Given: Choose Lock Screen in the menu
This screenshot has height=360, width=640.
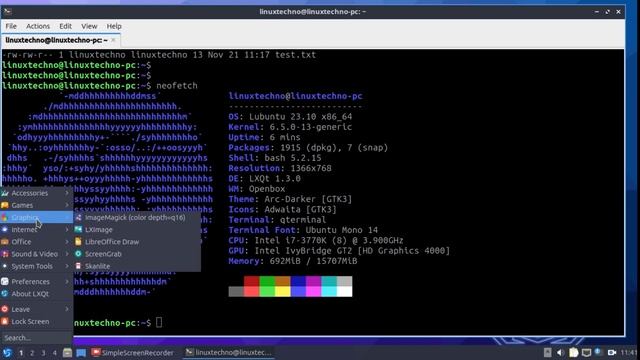Looking at the screenshot, I should 36,322.
